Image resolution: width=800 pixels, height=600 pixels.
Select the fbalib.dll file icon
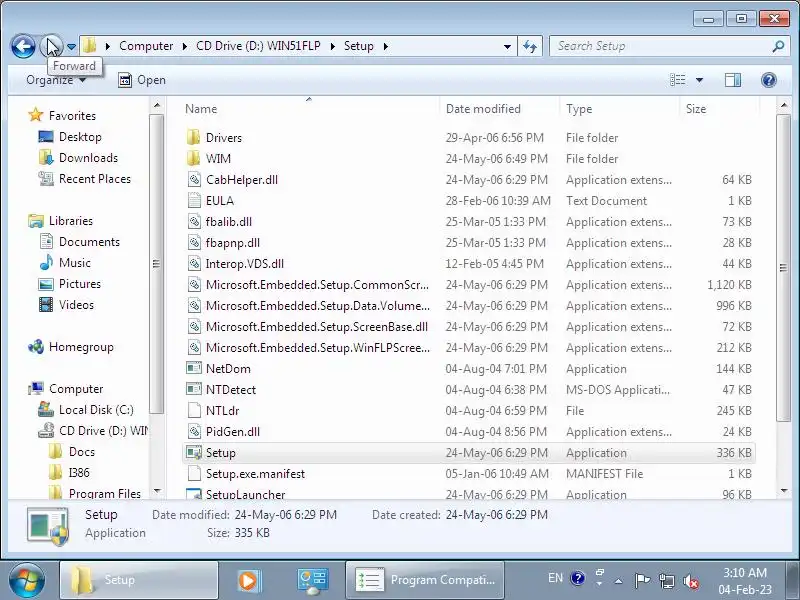point(194,221)
